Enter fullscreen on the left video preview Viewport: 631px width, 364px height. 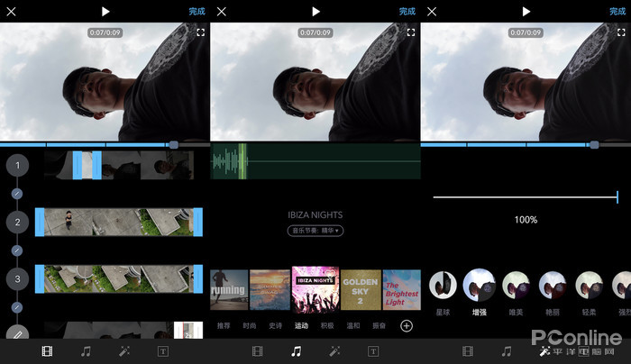coord(200,32)
